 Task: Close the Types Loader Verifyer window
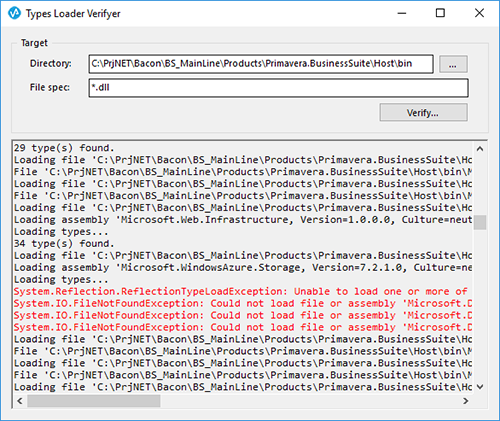pos(479,13)
